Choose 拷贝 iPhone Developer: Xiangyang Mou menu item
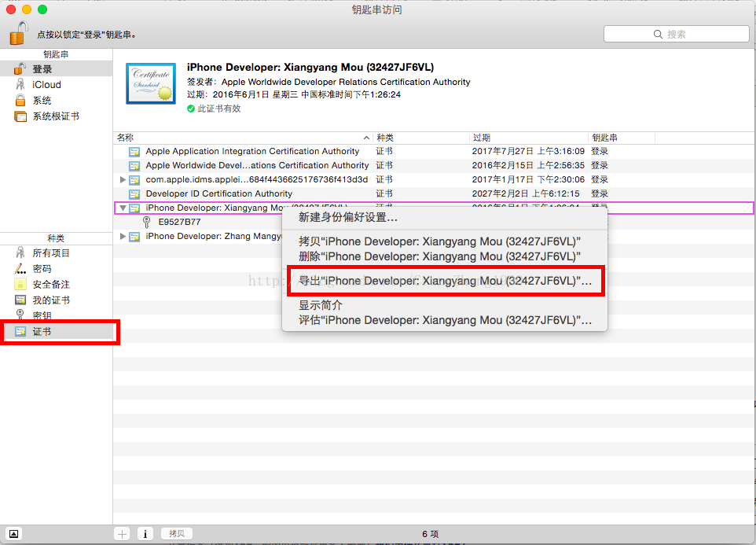 coord(445,241)
